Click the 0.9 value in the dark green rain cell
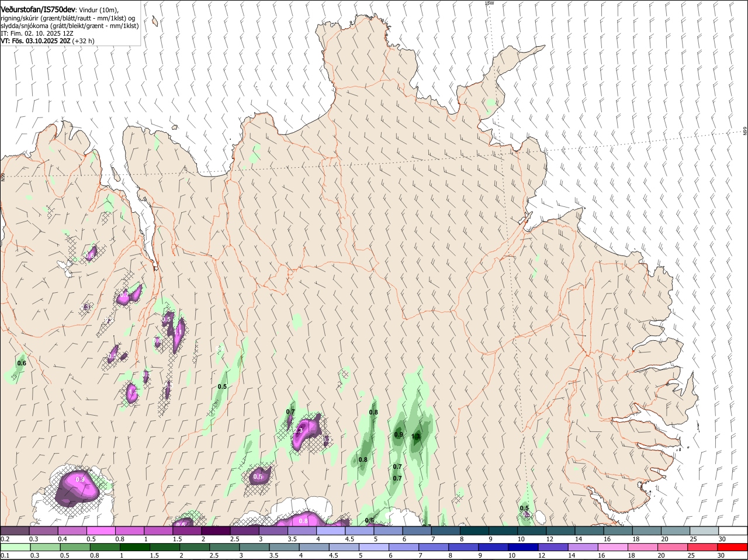 [x=399, y=434]
